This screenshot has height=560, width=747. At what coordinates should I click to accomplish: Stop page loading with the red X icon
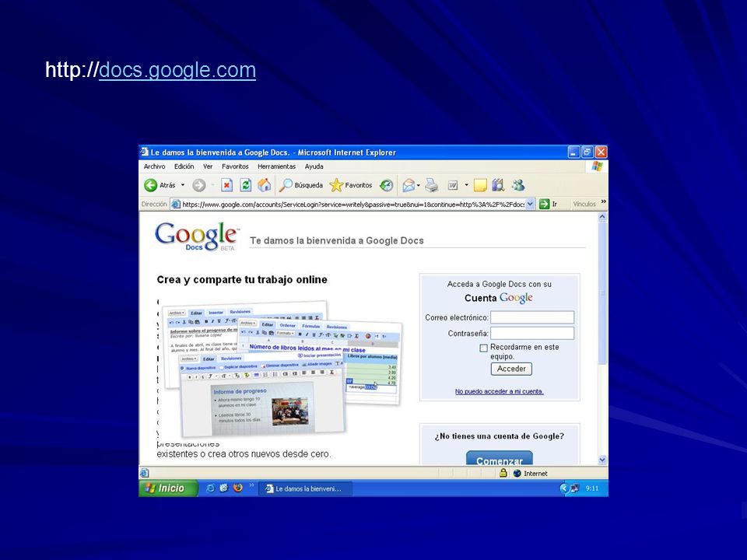point(226,185)
